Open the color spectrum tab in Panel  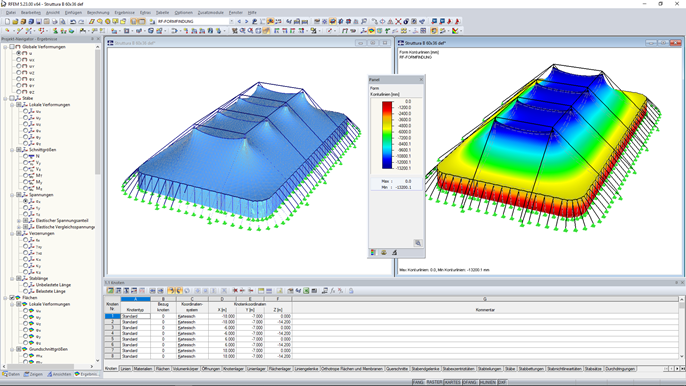[373, 253]
